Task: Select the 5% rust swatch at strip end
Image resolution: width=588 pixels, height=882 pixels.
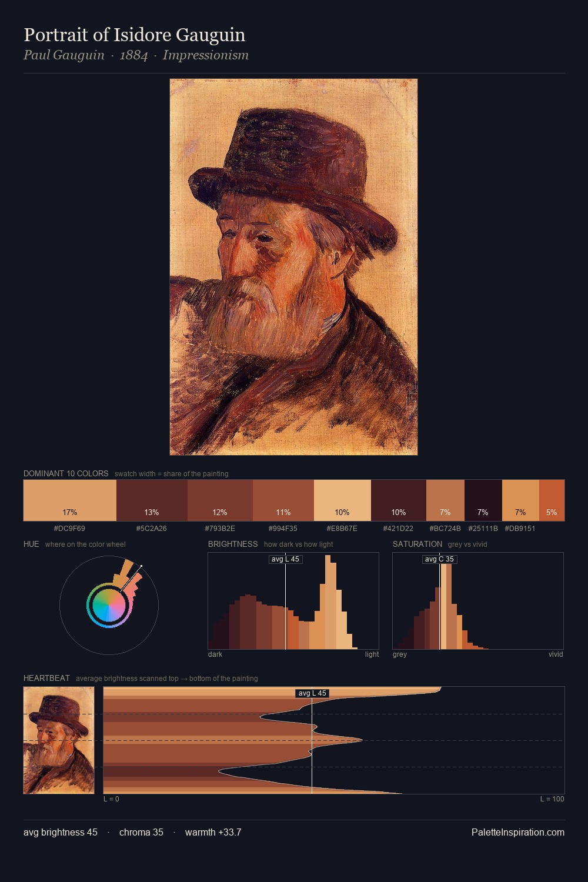Action: (552, 500)
